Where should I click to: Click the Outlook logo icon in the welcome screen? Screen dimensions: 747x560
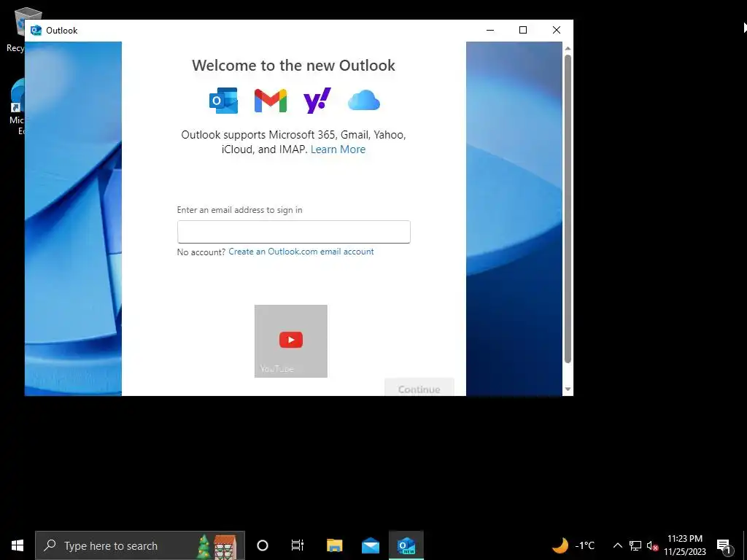point(223,101)
